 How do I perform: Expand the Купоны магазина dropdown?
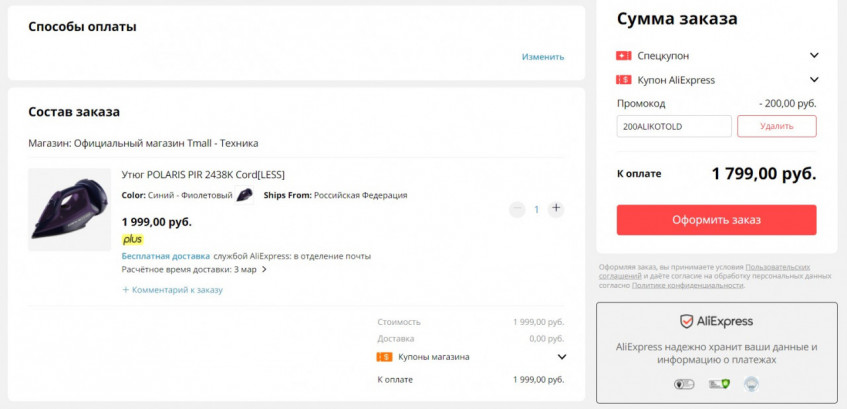click(561, 357)
